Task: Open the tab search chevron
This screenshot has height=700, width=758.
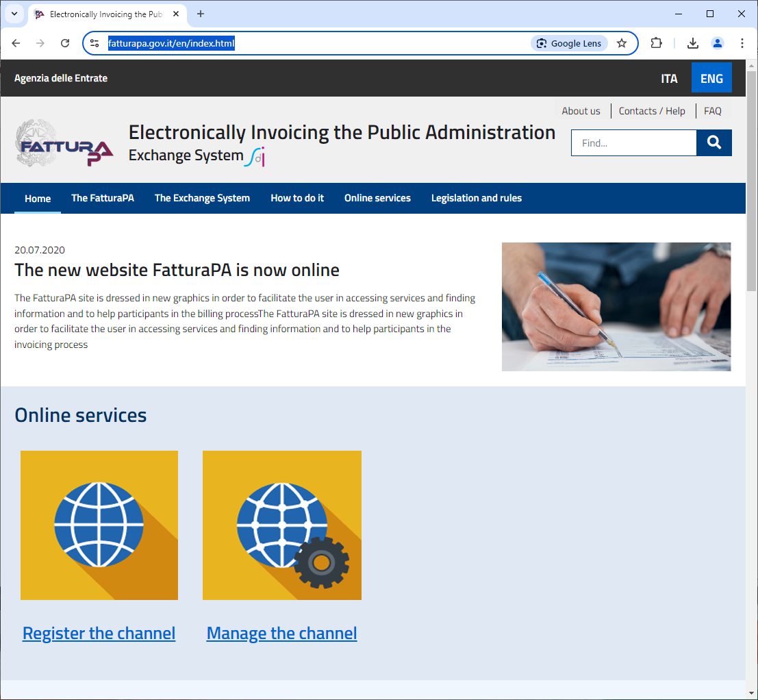Action: click(14, 14)
